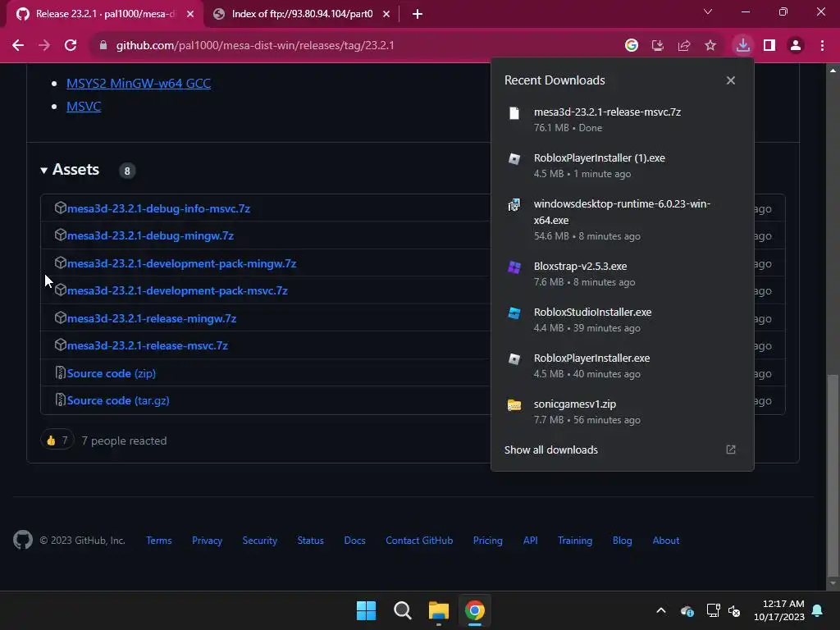Click the mesa3d-23.2.1-release-msvc.7z file icon in downloads
Image resolution: width=840 pixels, height=630 pixels.
(514, 113)
